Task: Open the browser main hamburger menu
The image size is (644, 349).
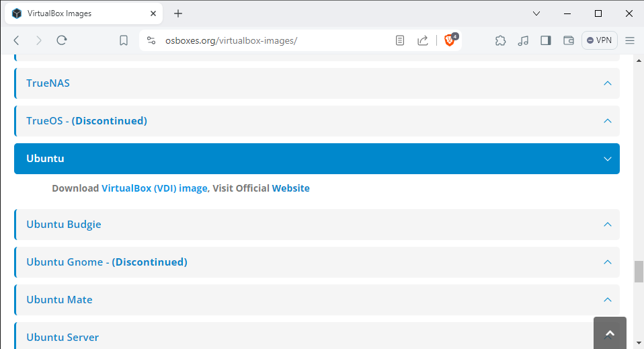Action: [x=630, y=40]
